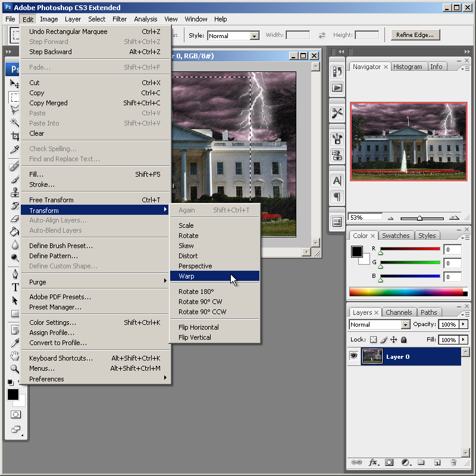The image size is (476, 476).
Task: Expand the toolbox to two columns
Action: (8, 52)
